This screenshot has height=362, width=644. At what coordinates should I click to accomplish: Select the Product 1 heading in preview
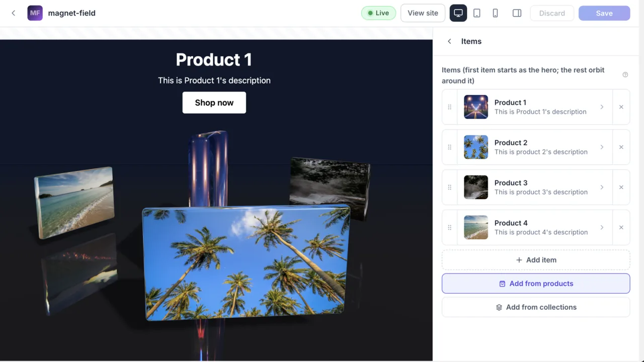[x=214, y=59]
